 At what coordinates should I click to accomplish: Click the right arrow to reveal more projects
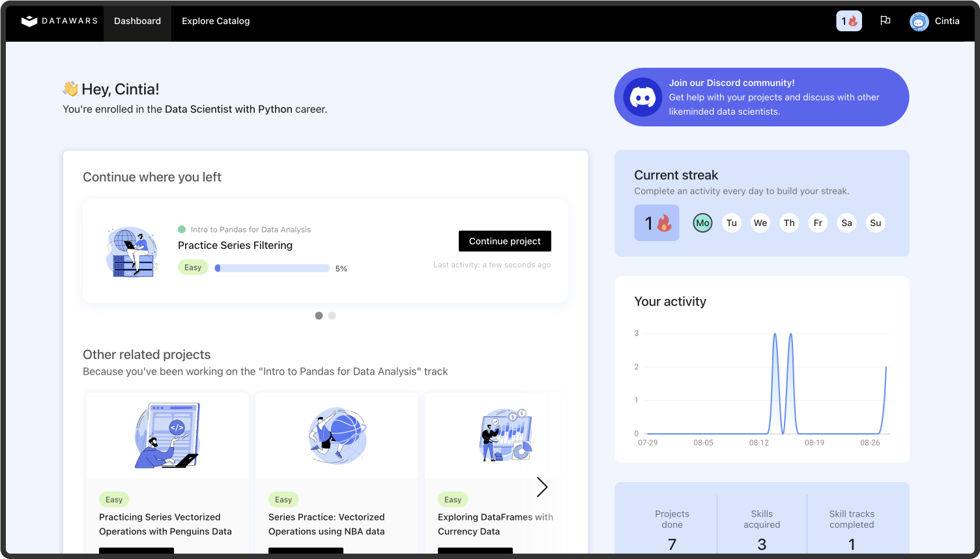pos(542,487)
